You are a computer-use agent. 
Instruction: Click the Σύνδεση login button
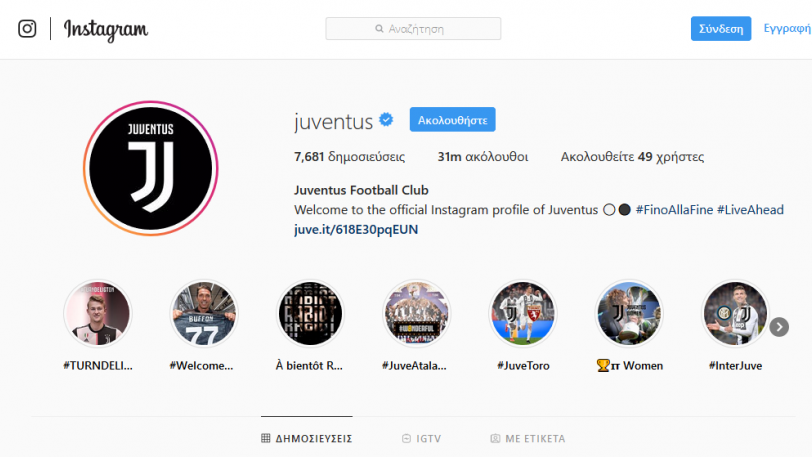(721, 28)
